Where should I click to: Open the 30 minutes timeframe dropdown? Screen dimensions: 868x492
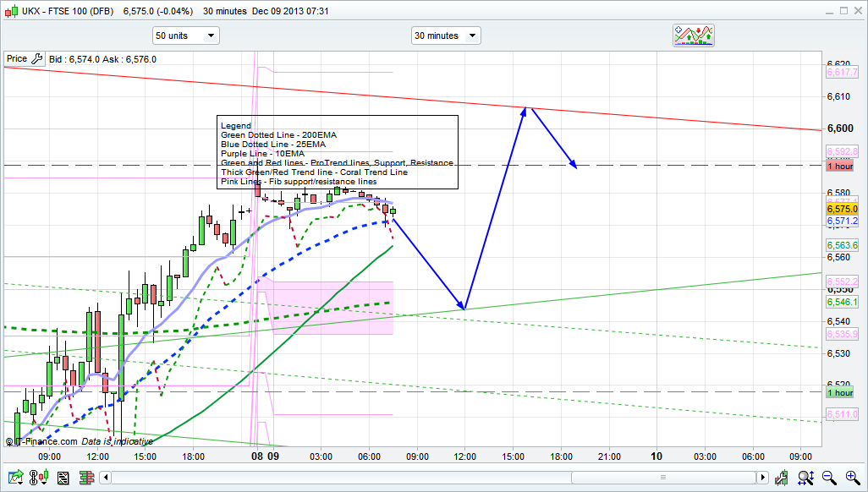tap(446, 36)
